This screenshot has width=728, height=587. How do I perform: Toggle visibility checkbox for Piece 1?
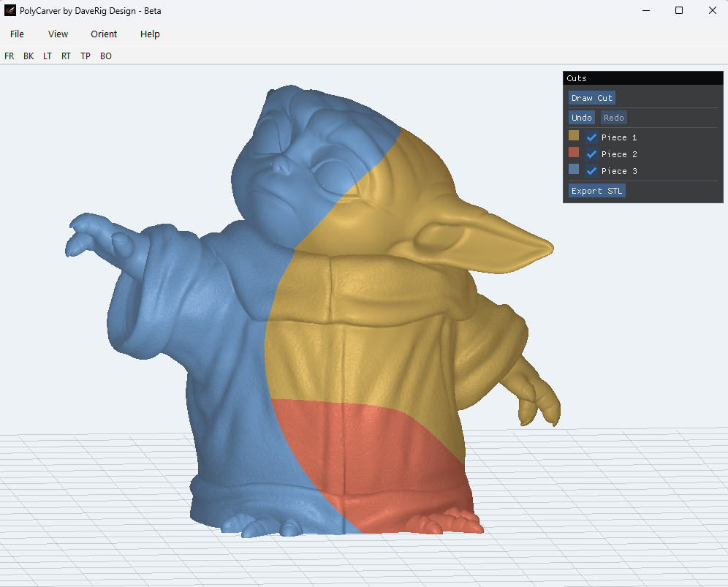point(591,137)
